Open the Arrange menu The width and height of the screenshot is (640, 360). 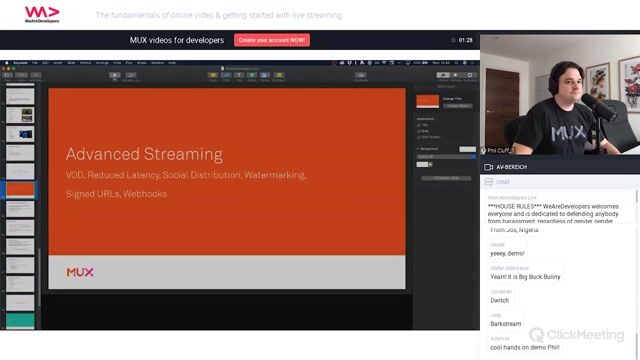pos(102,63)
